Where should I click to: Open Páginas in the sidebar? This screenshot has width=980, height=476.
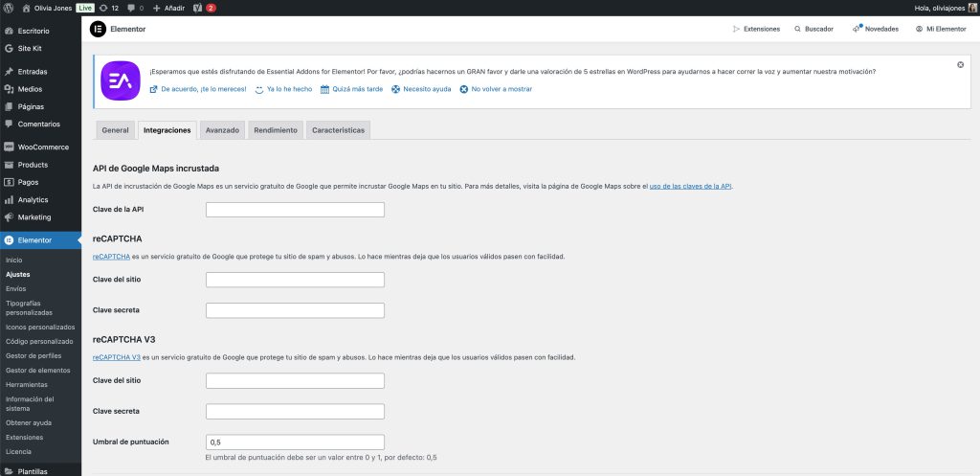click(x=40, y=107)
